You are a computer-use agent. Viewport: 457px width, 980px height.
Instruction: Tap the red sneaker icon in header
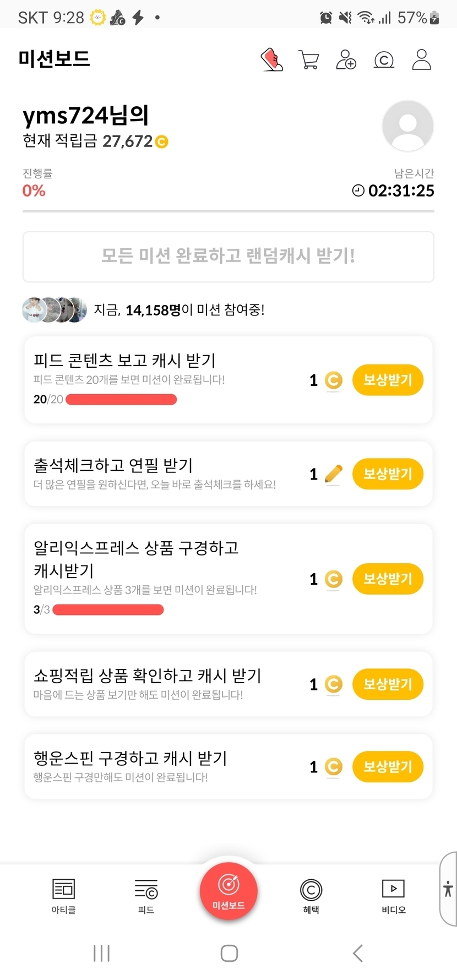(x=271, y=59)
